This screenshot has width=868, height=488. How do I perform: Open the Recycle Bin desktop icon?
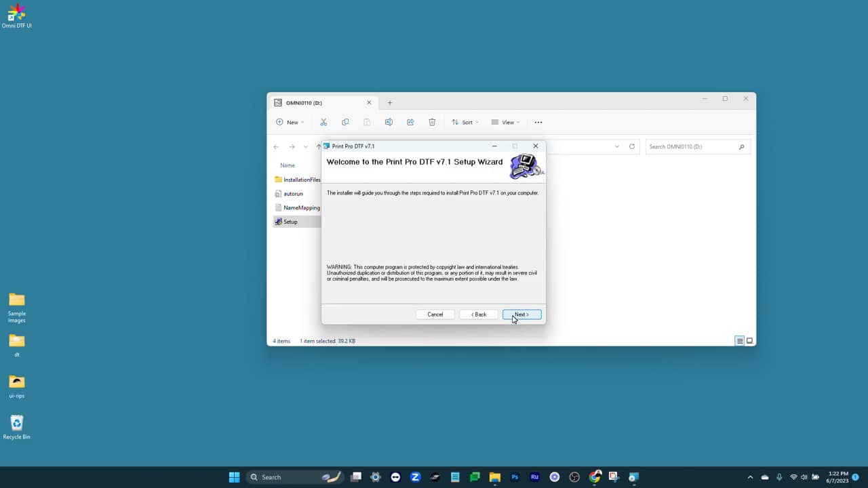click(17, 428)
